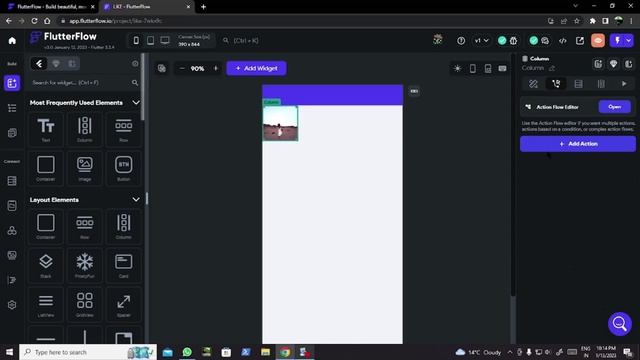
Task: Click the canvas copy/multi-select icon
Action: click(162, 69)
